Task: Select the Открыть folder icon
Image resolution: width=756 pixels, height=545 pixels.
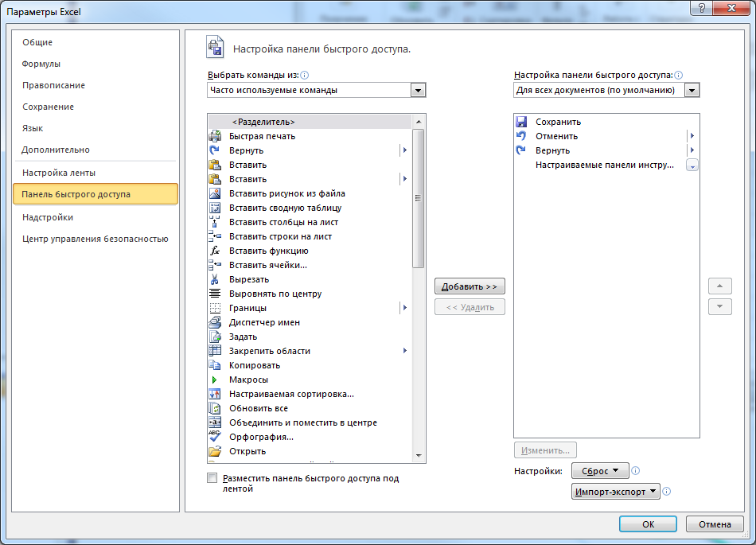Action: click(x=215, y=451)
